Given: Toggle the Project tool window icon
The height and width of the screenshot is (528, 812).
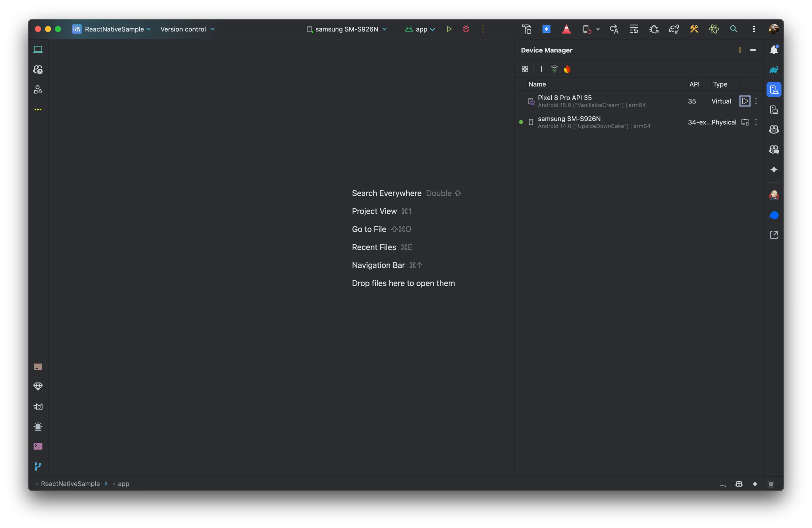Looking at the screenshot, I should point(38,50).
